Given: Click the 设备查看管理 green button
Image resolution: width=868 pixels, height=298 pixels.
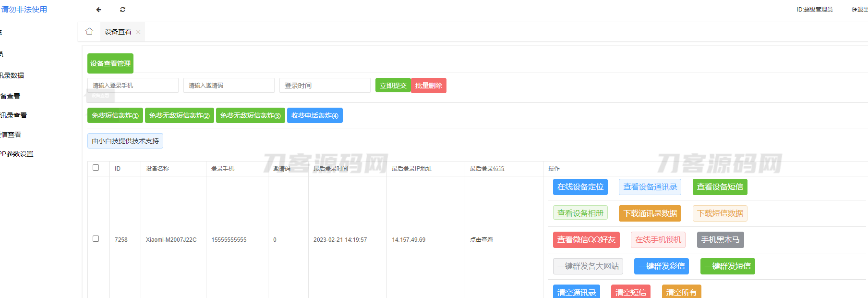Looking at the screenshot, I should coord(110,63).
